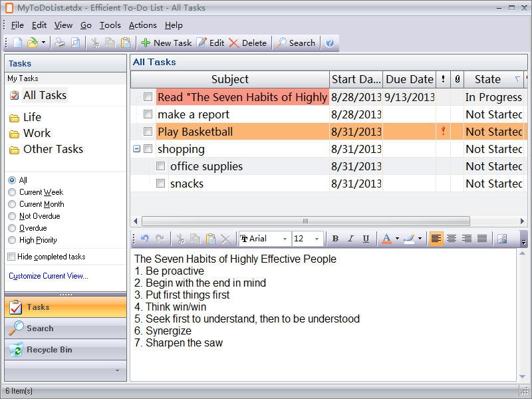Open the View menu

point(63,25)
